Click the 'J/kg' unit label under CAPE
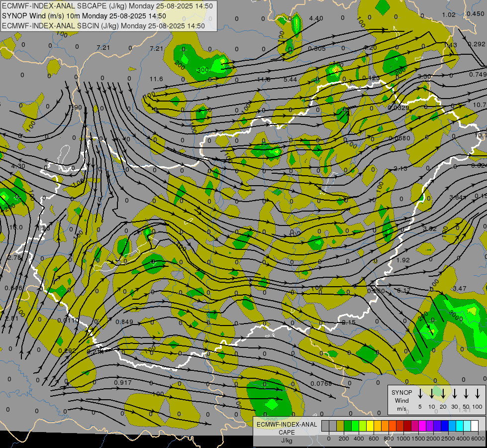 (287, 441)
